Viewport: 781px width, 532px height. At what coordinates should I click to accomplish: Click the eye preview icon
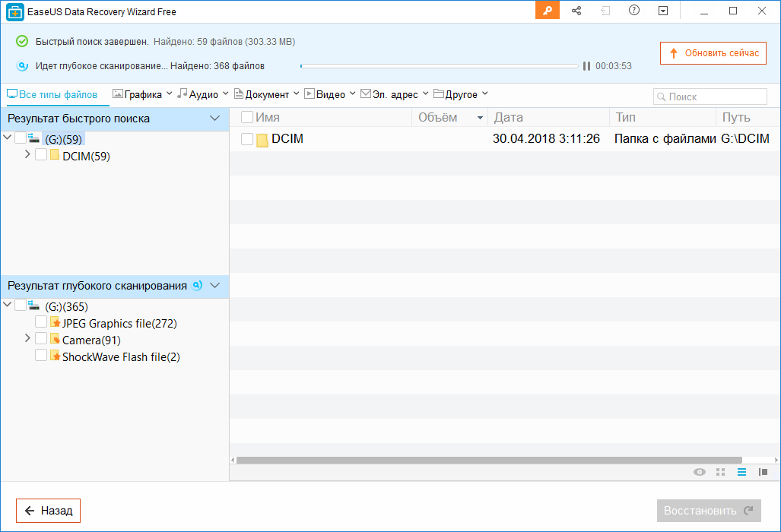(700, 472)
